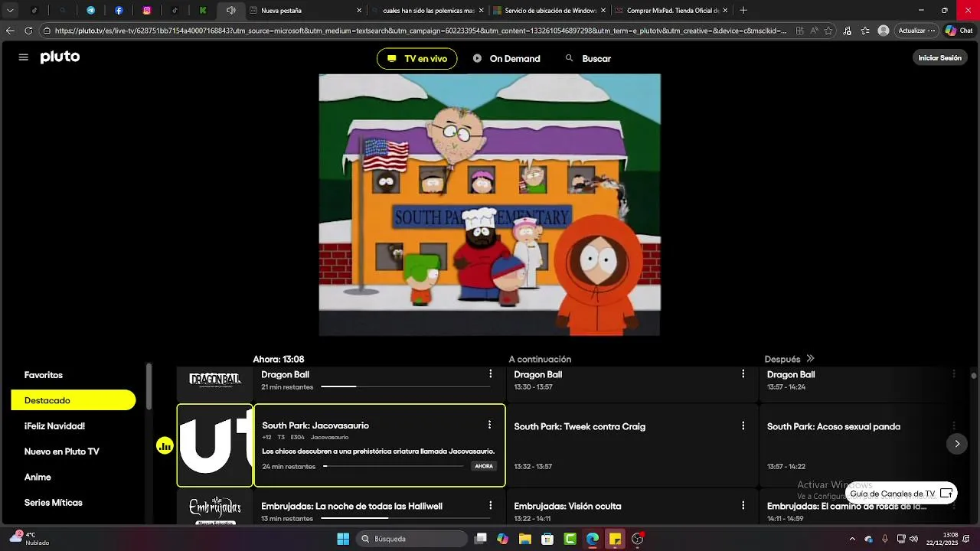Screen dimensions: 980x551
Task: Click Iniciar Sesión button
Action: tap(939, 58)
